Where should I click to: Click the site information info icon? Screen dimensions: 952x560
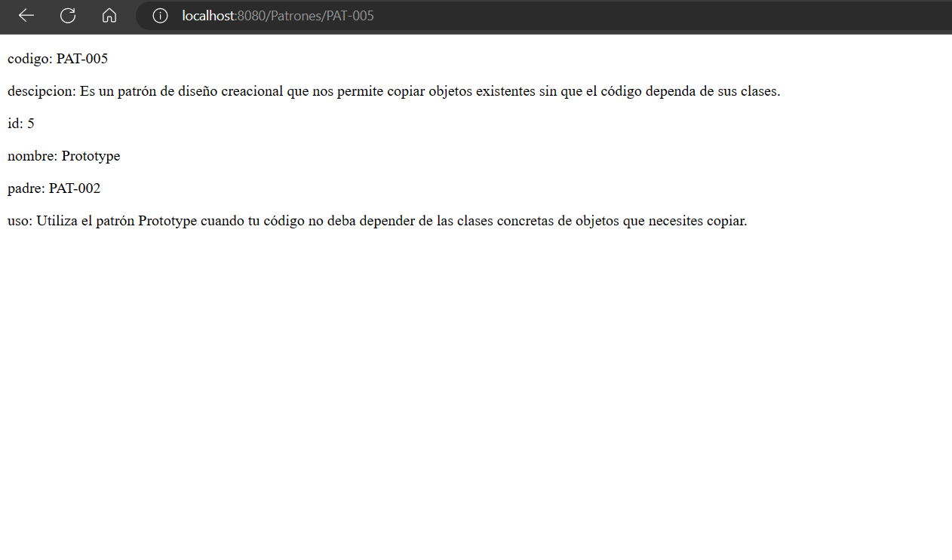[159, 15]
